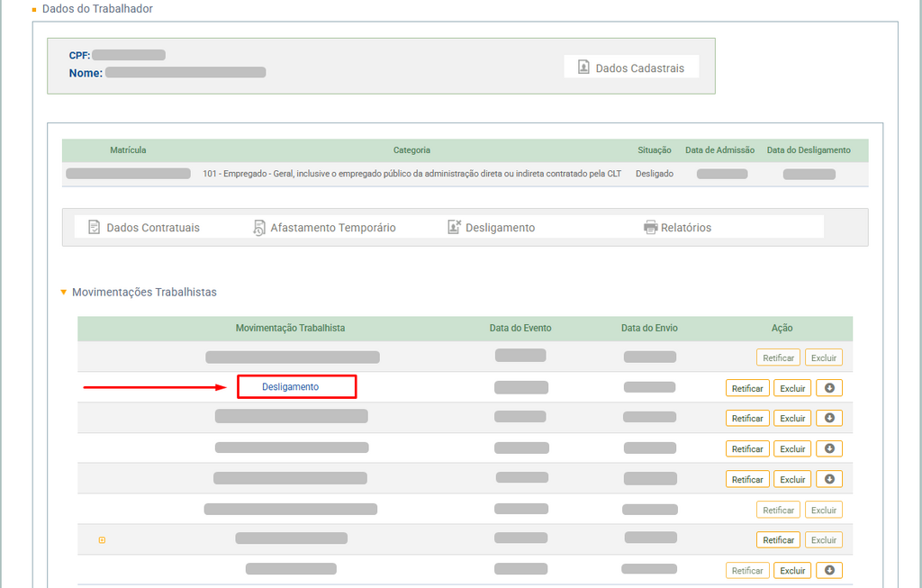
Task: Collapse the Movimentações Trabalhistas section
Action: point(63,293)
